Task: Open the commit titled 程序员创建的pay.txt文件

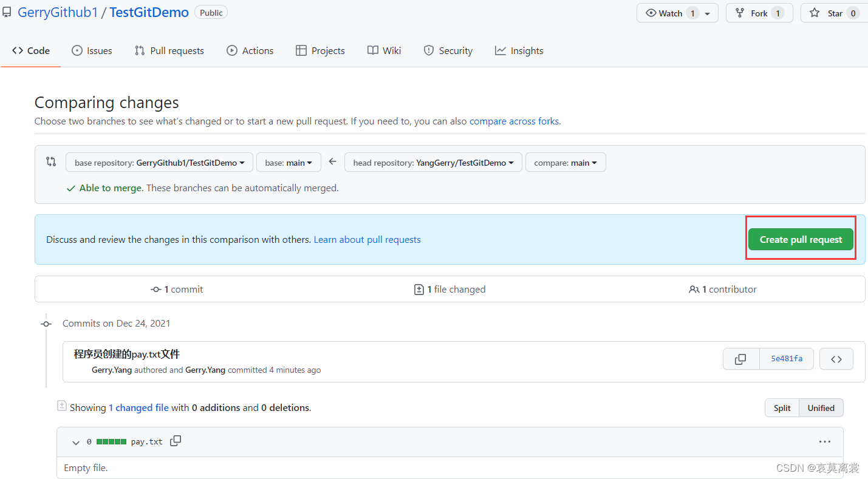Action: point(127,354)
